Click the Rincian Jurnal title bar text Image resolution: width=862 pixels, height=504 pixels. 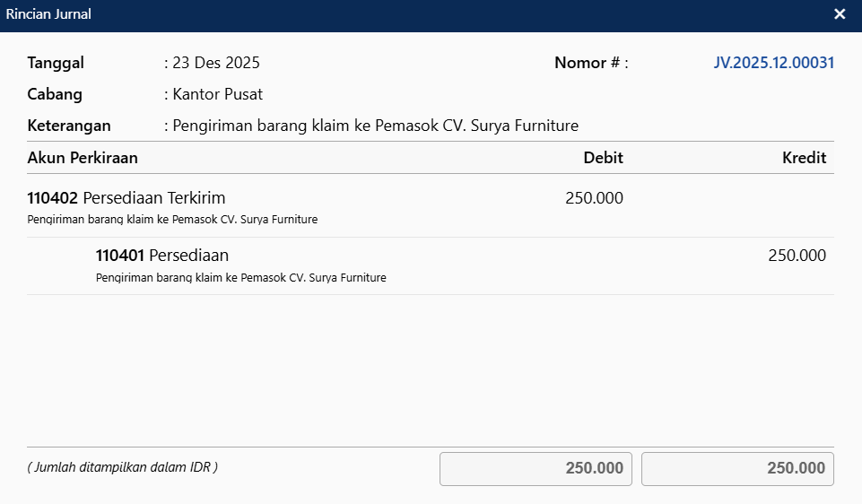pyautogui.click(x=48, y=14)
